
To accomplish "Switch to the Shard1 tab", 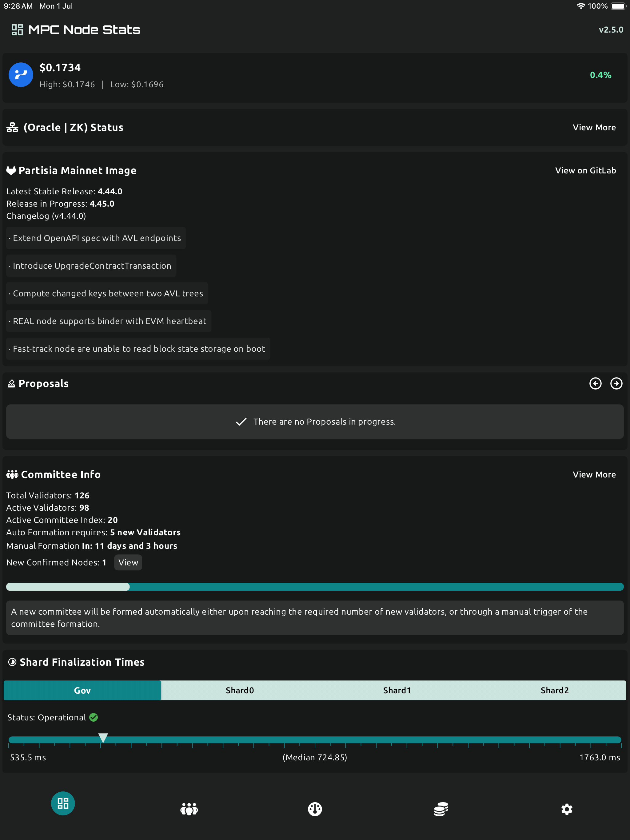I will 397,690.
